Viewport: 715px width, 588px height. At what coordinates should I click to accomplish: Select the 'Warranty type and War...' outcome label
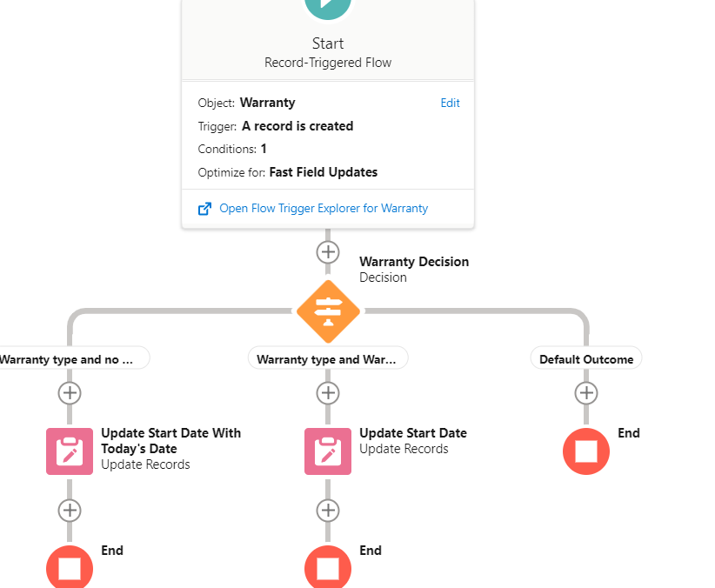point(328,358)
